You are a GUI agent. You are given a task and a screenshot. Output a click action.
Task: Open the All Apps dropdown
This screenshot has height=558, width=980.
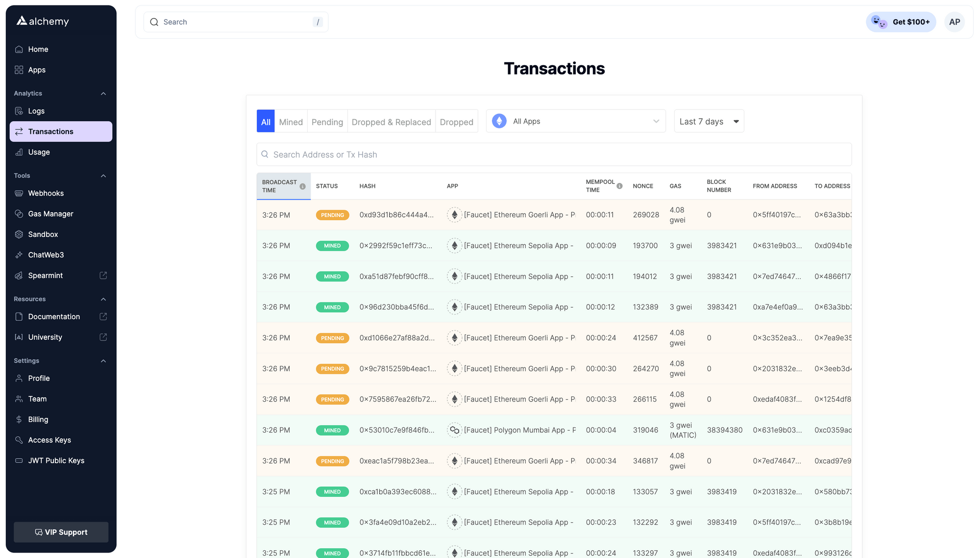coord(576,121)
